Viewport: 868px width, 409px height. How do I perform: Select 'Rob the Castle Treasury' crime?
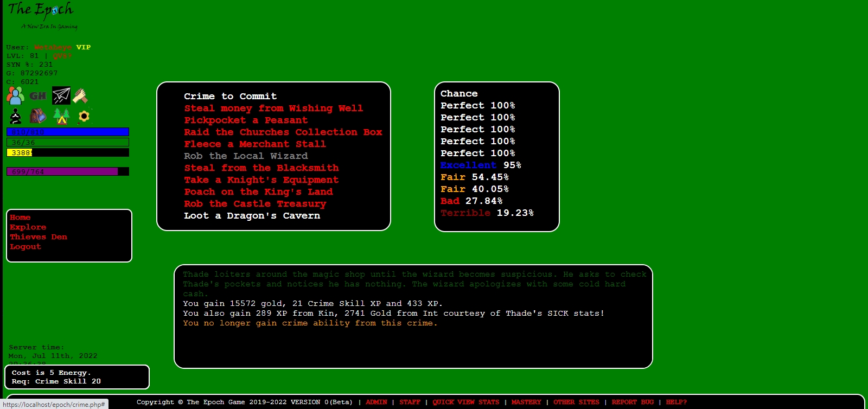[x=255, y=204]
